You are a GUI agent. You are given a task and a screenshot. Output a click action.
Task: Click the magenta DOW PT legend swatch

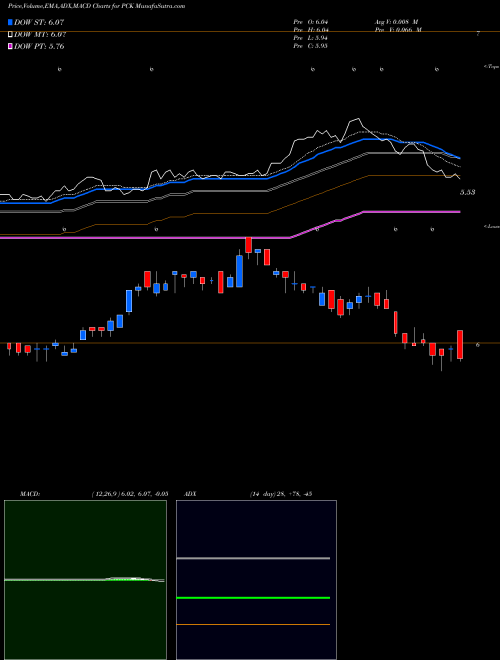pyautogui.click(x=10, y=46)
